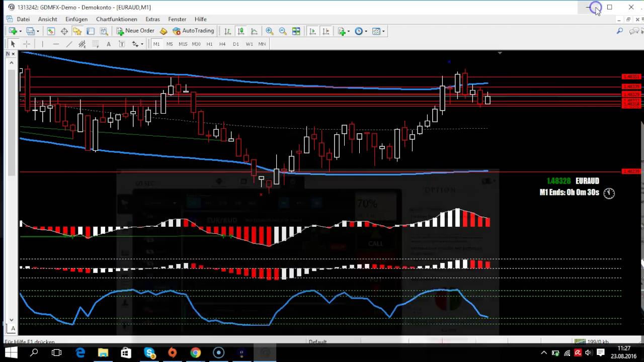Screen dimensions: 644x362
Task: Select the equidistant channel tool
Action: pos(82,44)
